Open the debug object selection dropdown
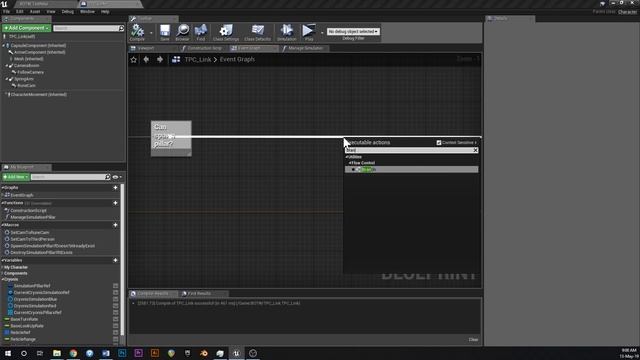 point(353,31)
